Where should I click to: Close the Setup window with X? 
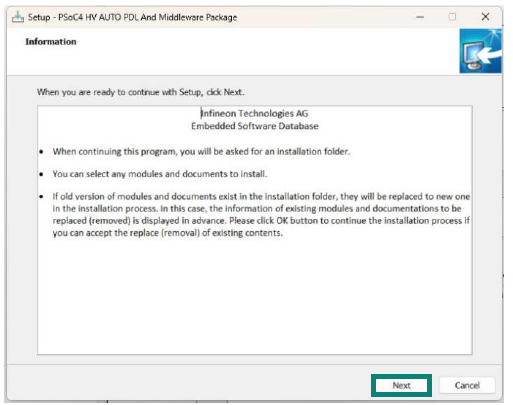(x=485, y=17)
